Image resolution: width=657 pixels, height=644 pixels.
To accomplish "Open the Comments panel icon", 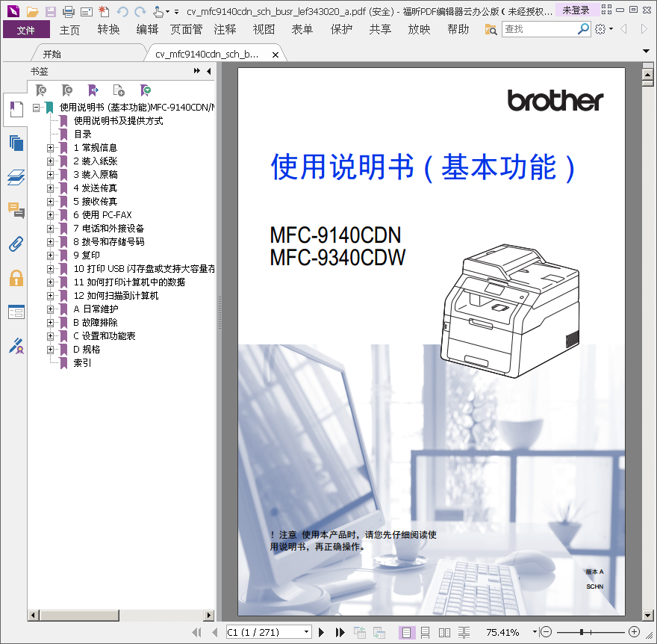I will coord(16,210).
